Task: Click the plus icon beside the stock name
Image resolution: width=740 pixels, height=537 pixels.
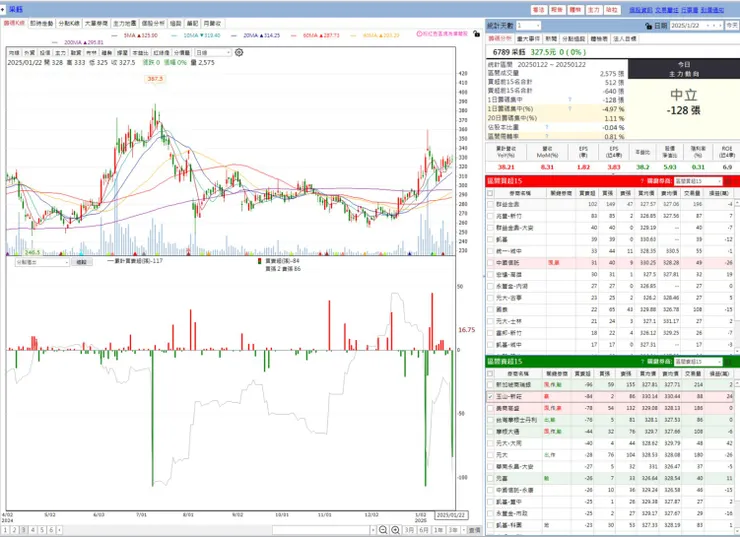Action: coord(3,9)
